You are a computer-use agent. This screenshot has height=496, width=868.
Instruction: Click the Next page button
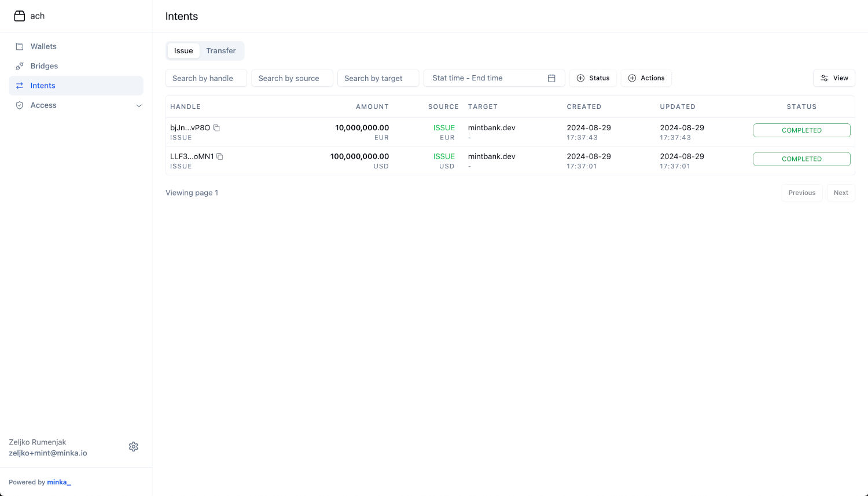pyautogui.click(x=841, y=193)
